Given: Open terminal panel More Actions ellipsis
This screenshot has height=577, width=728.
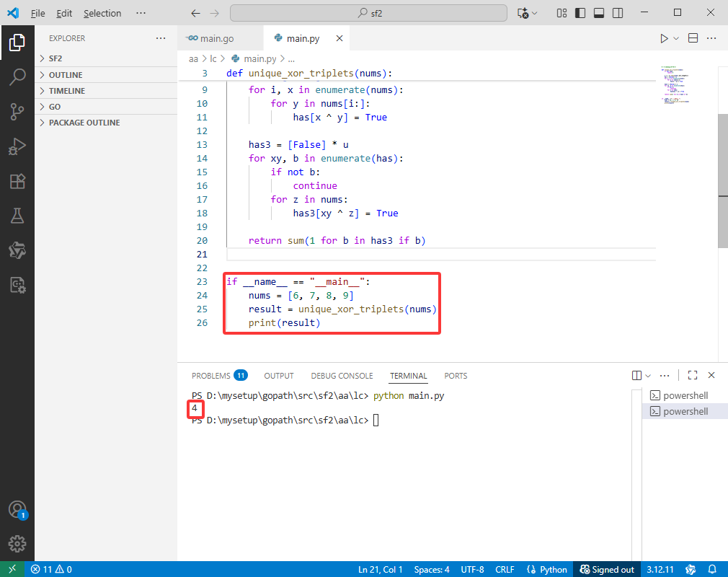Looking at the screenshot, I should click(665, 375).
